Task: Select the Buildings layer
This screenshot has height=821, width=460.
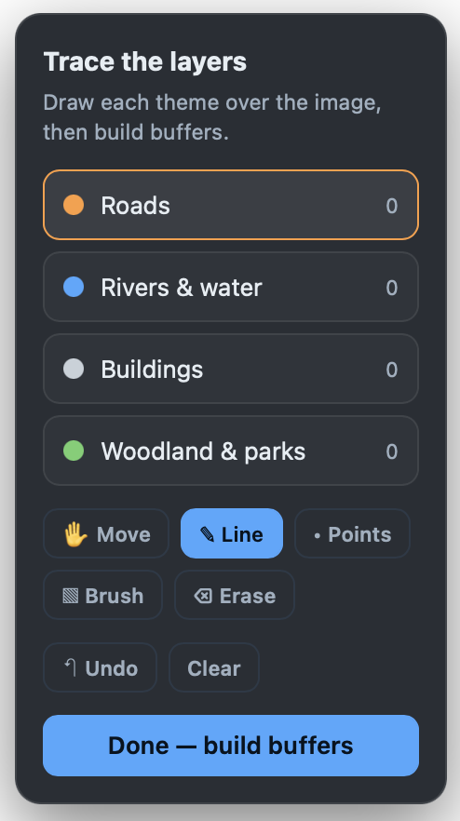Action: (x=231, y=369)
